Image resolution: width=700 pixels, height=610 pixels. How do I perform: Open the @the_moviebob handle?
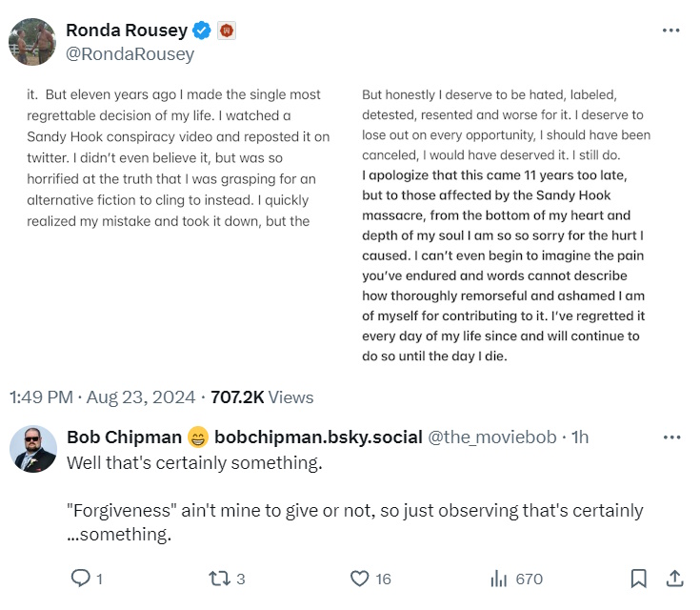[x=492, y=437]
